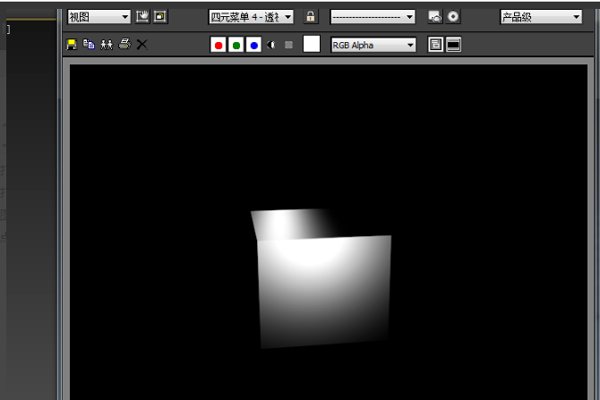Toggle the blue channel display

[254, 45]
